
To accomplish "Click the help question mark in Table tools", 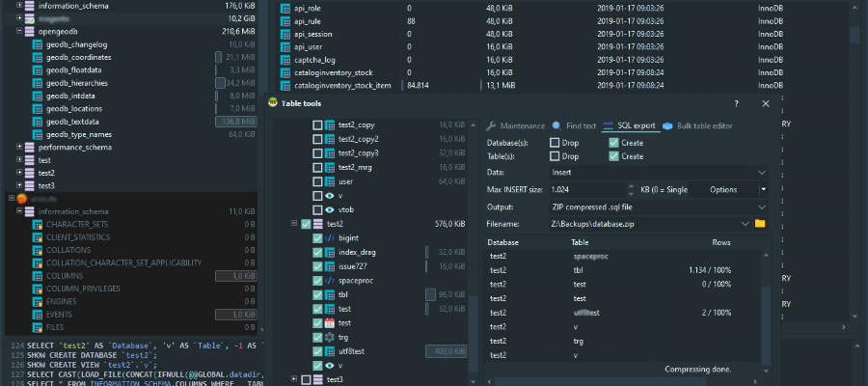I will (737, 103).
